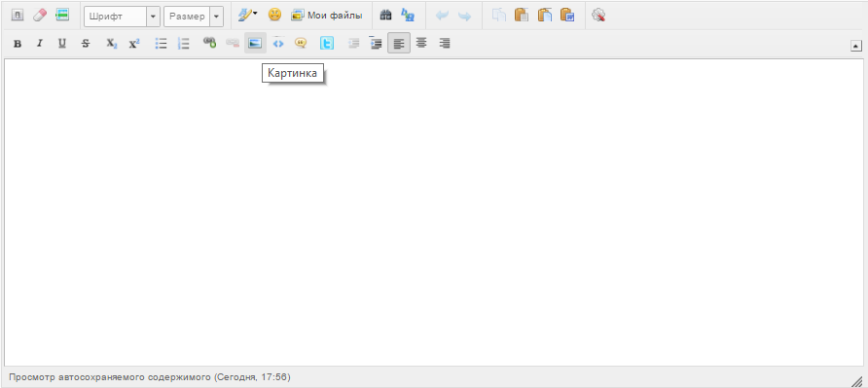Select Align right

(444, 43)
